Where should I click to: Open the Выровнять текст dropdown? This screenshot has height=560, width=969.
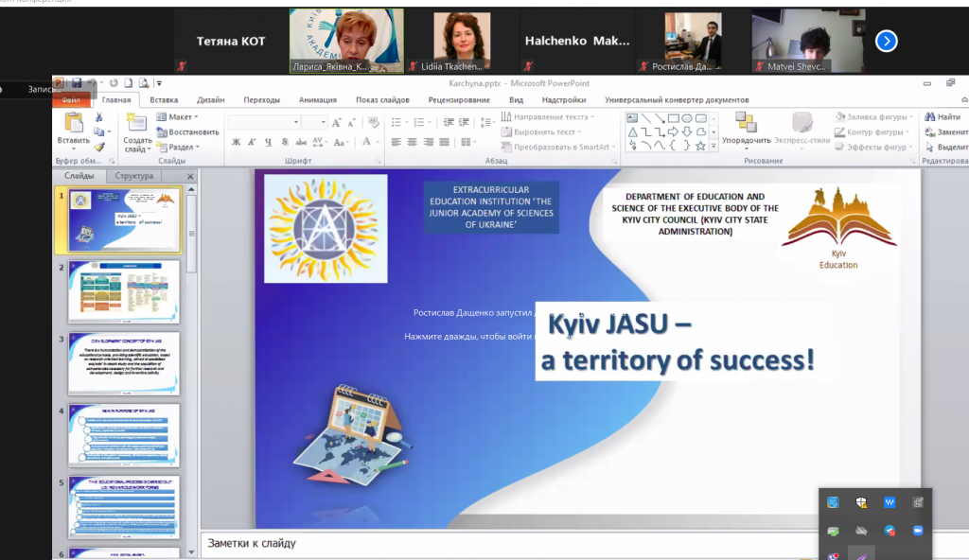541,131
